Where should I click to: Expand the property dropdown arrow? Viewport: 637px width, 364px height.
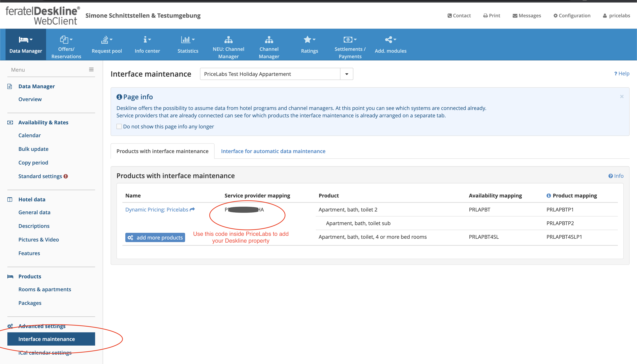(x=347, y=74)
